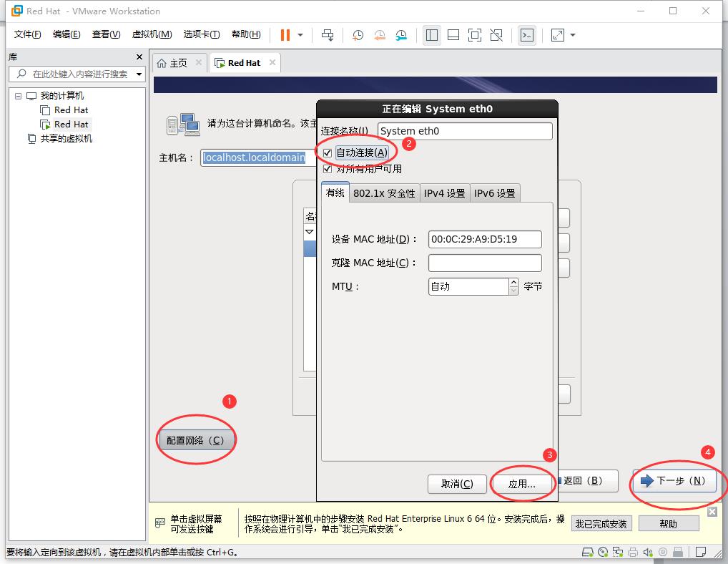Revert to previous snapshot icon
Viewport: 728px width, 564px height.
(379, 35)
